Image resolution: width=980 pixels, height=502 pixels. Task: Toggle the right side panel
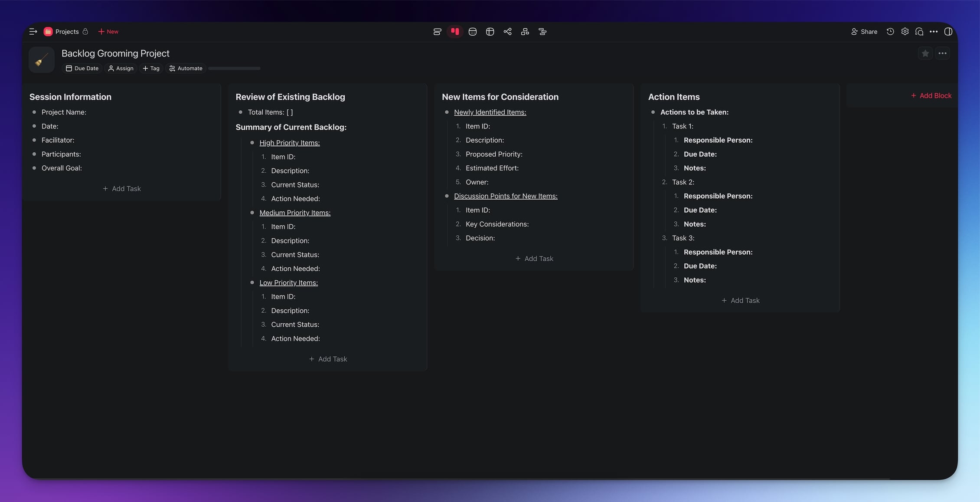(948, 32)
